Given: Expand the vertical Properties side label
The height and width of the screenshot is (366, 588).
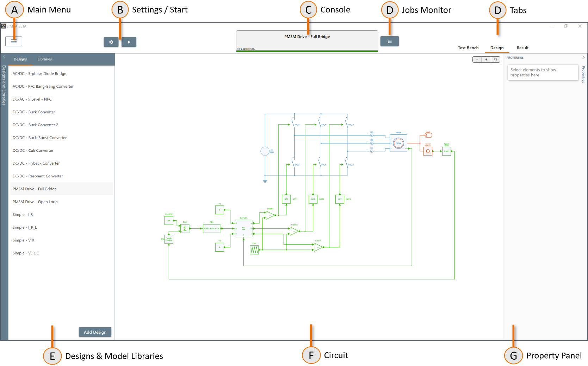Looking at the screenshot, I should [x=583, y=74].
